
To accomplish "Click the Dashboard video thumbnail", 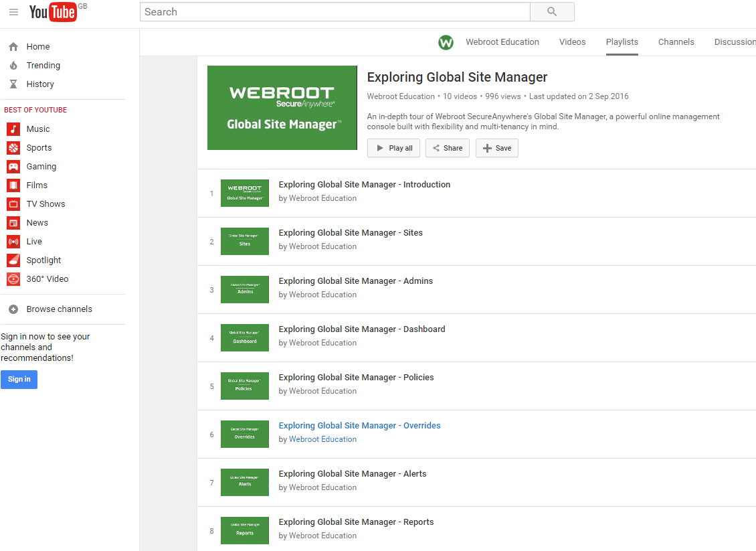I will [245, 337].
